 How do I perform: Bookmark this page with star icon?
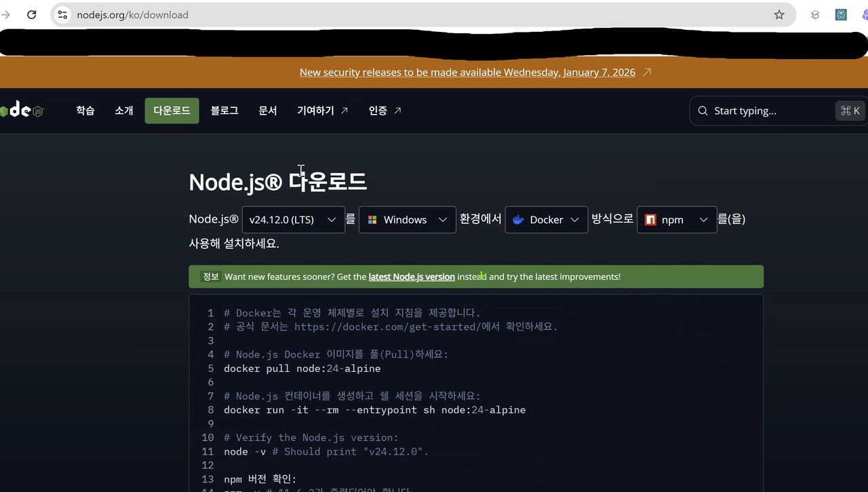click(x=779, y=14)
